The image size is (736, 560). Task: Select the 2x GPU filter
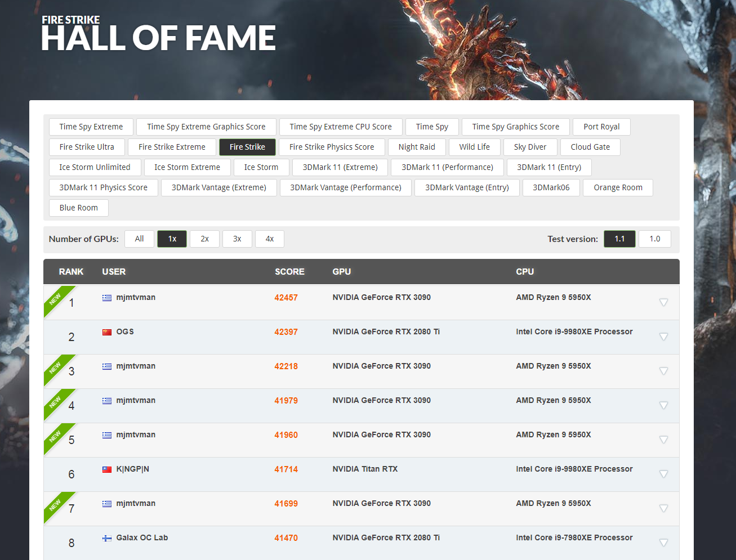(205, 239)
